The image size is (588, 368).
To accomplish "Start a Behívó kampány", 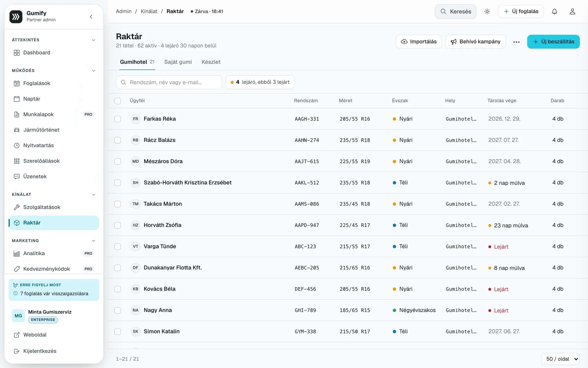I will coord(475,42).
